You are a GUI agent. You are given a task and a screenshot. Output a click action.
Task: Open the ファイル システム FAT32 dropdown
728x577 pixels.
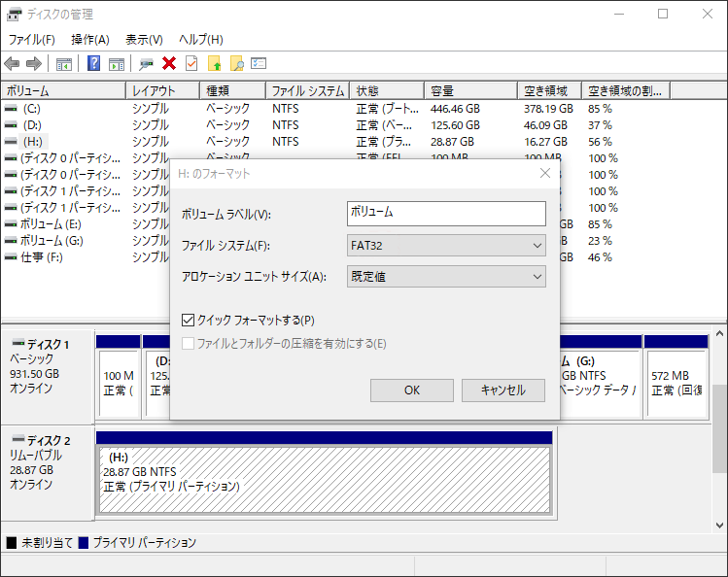(446, 246)
